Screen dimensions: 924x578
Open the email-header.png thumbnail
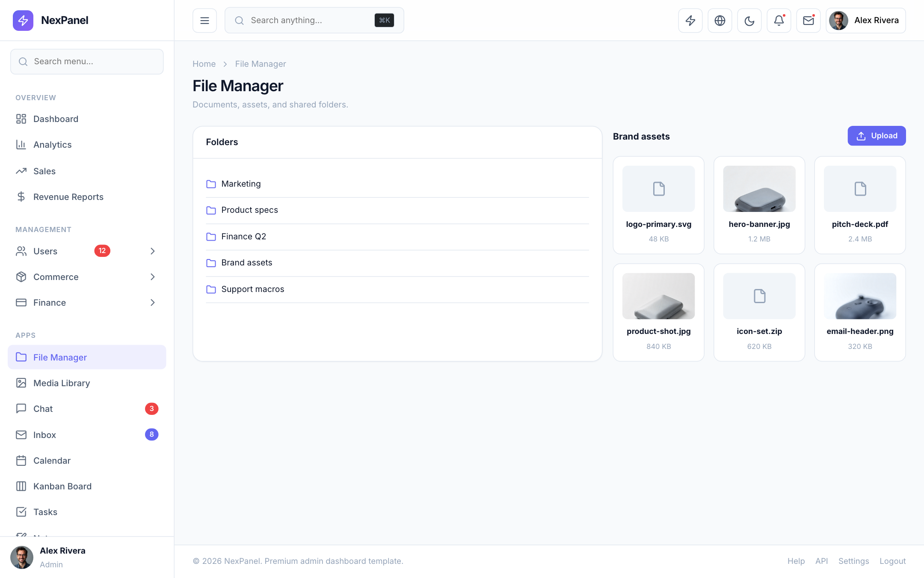pos(860,296)
